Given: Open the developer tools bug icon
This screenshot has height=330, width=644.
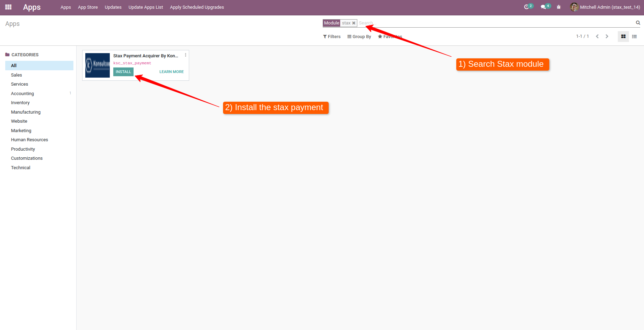Looking at the screenshot, I should pyautogui.click(x=559, y=7).
